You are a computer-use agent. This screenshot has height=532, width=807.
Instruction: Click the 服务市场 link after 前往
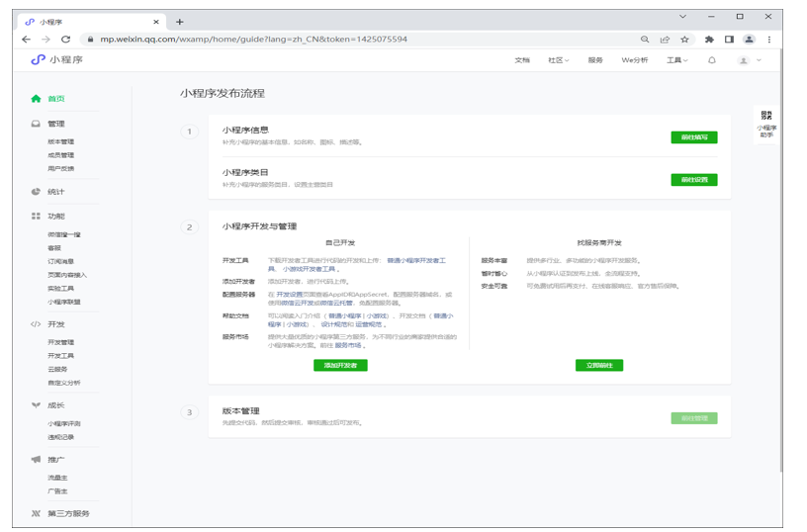tap(348, 345)
